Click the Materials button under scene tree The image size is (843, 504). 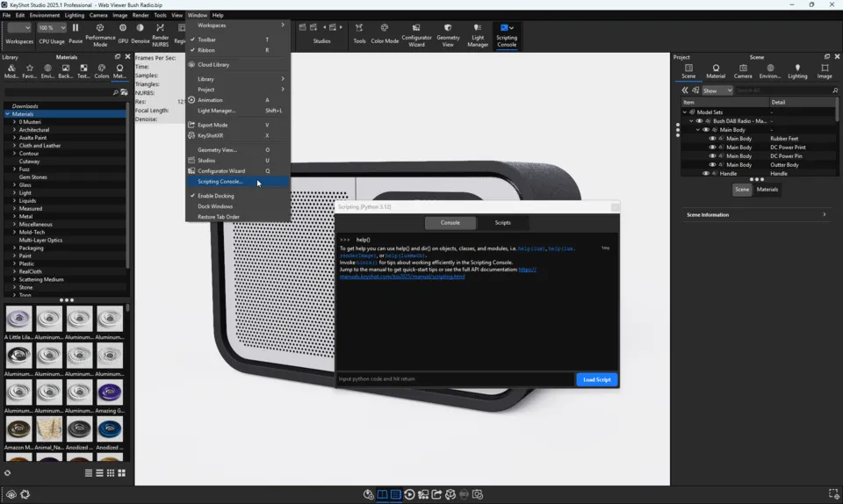[x=767, y=189]
